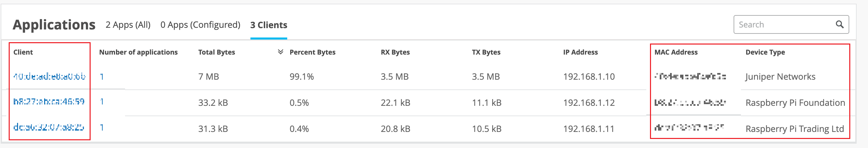The height and width of the screenshot is (148, 868).
Task: Click the application count link in the 31.3 kB row
Action: point(102,128)
